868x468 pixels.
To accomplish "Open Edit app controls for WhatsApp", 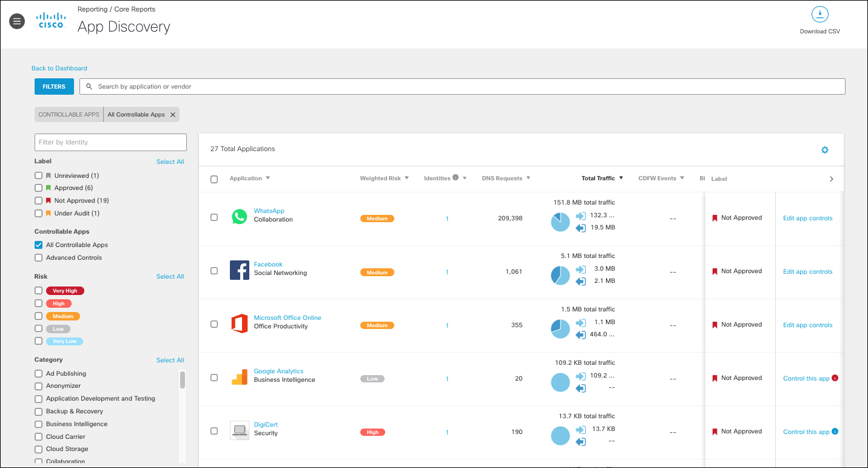I will point(807,218).
